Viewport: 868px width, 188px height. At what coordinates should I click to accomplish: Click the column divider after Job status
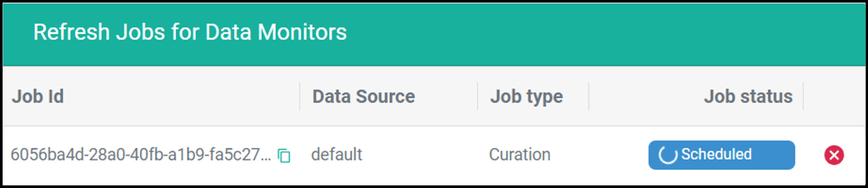tap(803, 96)
